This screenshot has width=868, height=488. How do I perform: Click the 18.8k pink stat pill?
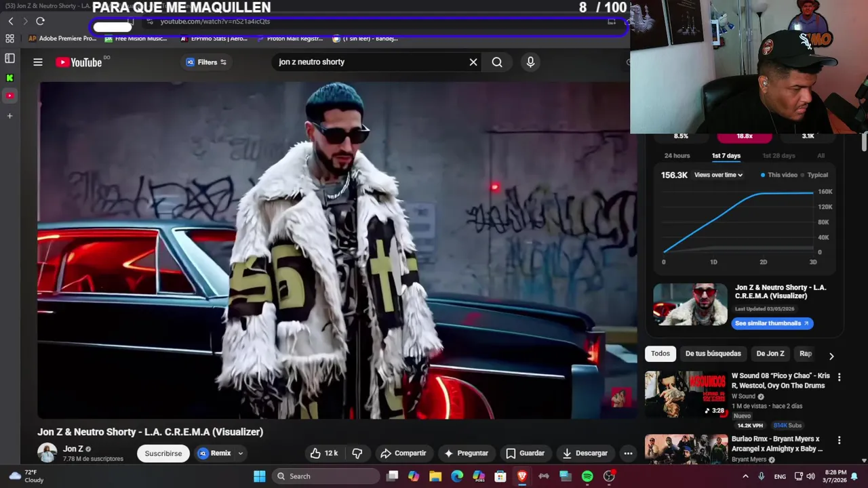[x=745, y=136]
